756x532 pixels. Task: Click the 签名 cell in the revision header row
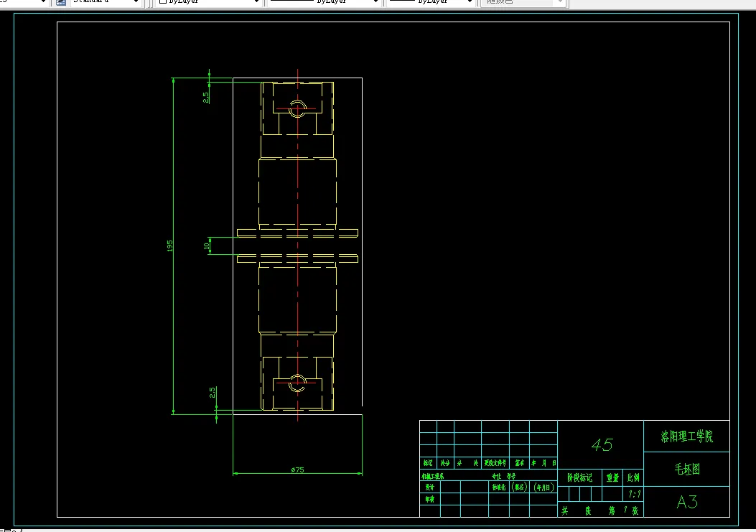point(519,463)
